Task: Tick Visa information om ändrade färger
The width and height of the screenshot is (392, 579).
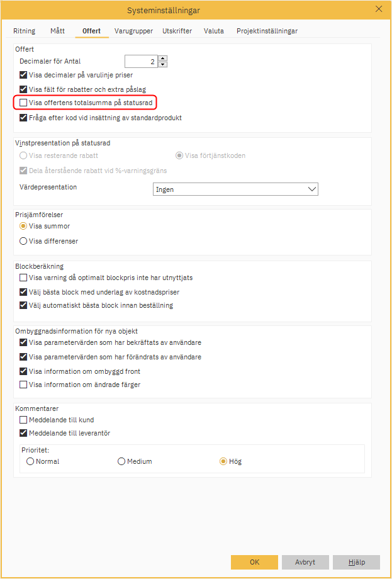Action: [x=24, y=385]
